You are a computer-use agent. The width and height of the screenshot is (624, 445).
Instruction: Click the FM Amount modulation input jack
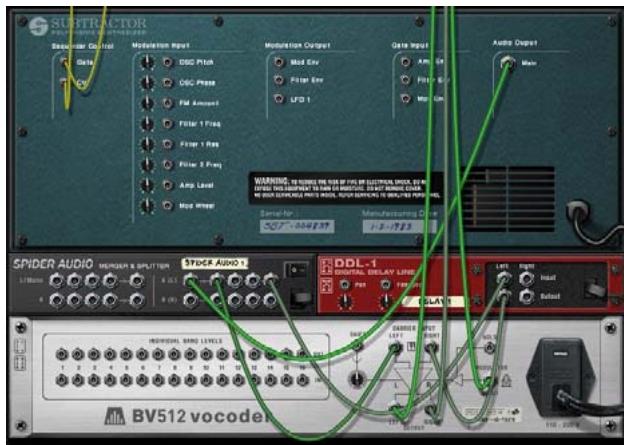pyautogui.click(x=168, y=103)
